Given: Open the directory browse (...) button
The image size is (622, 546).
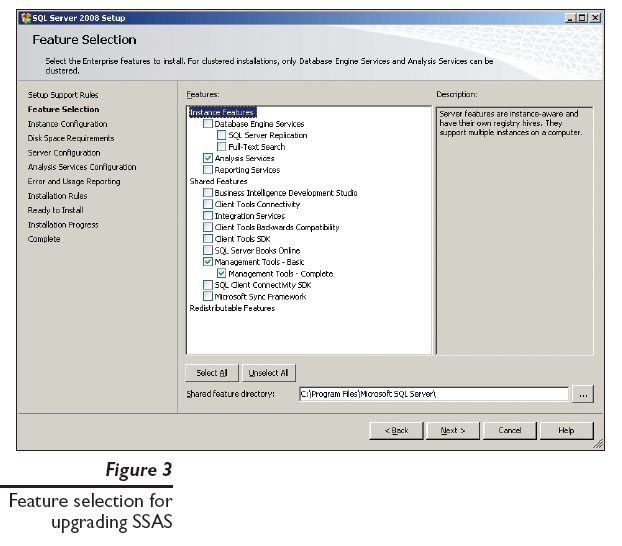Looking at the screenshot, I should [x=583, y=394].
